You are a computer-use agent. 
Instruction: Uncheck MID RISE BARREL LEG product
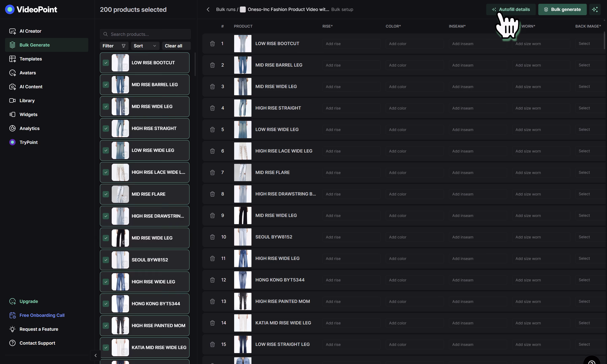point(106,85)
